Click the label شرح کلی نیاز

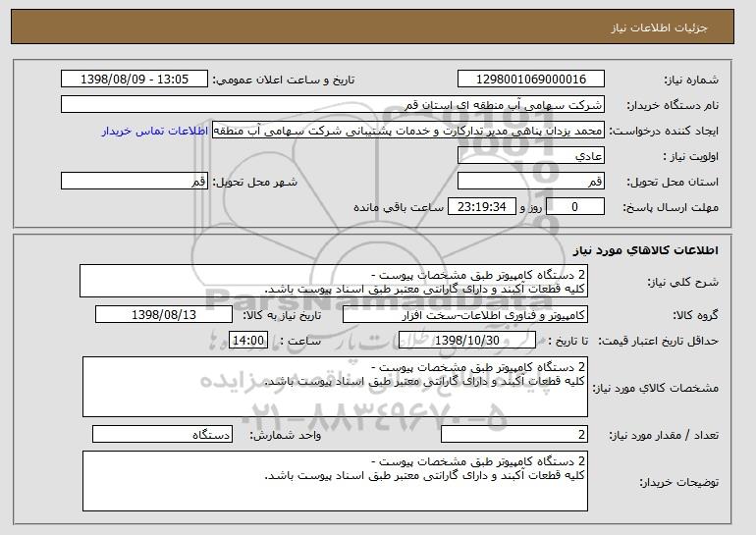(682, 282)
